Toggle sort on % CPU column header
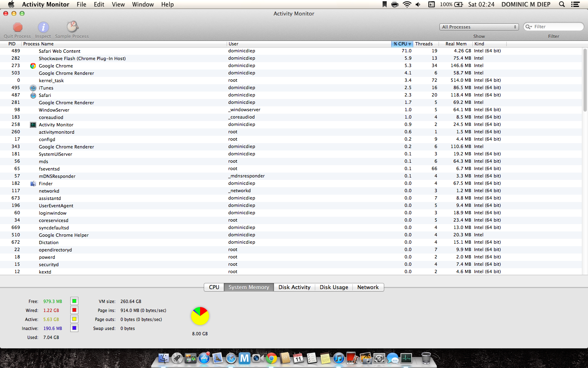This screenshot has width=588, height=368. 402,44
